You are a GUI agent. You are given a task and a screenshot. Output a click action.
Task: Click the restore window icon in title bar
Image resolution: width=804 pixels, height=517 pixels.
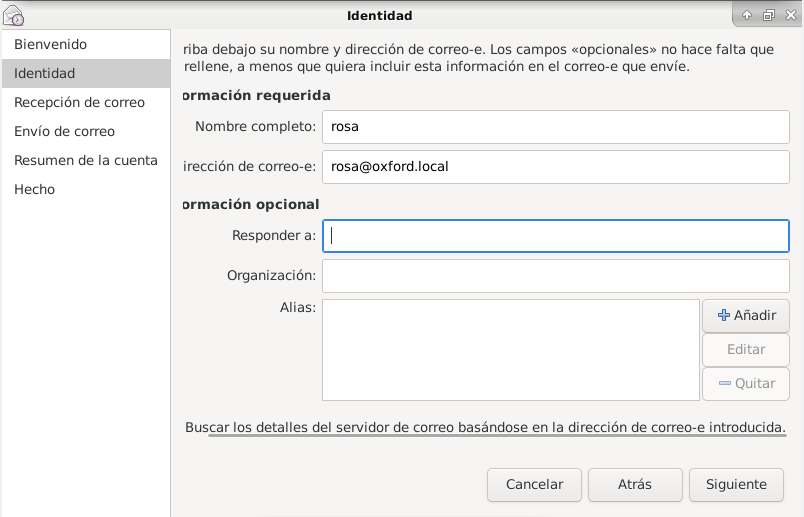tap(768, 15)
